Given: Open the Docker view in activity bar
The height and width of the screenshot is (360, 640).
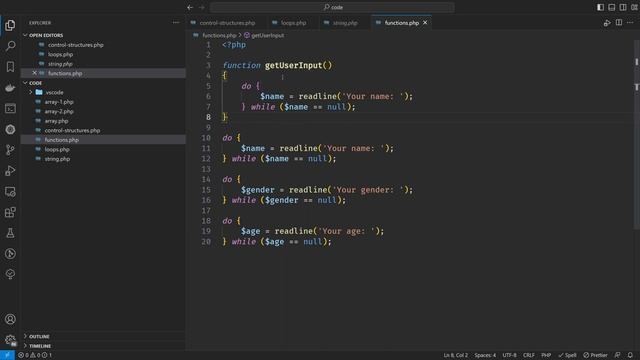Looking at the screenshot, I should pos(10,87).
